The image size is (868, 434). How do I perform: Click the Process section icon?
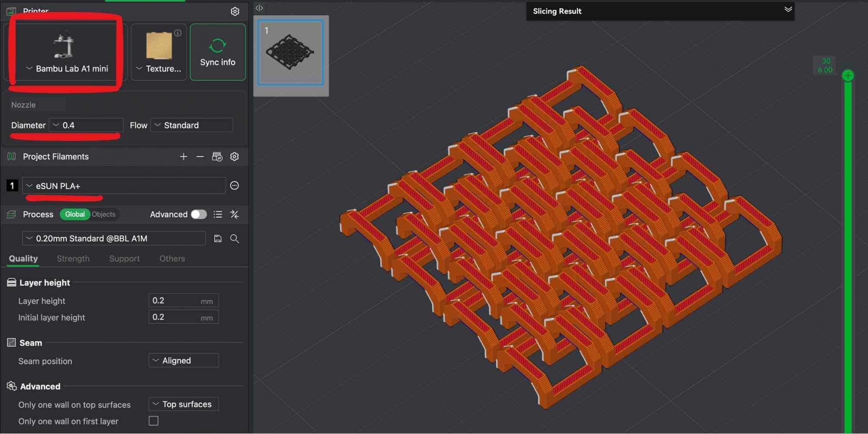coord(12,214)
